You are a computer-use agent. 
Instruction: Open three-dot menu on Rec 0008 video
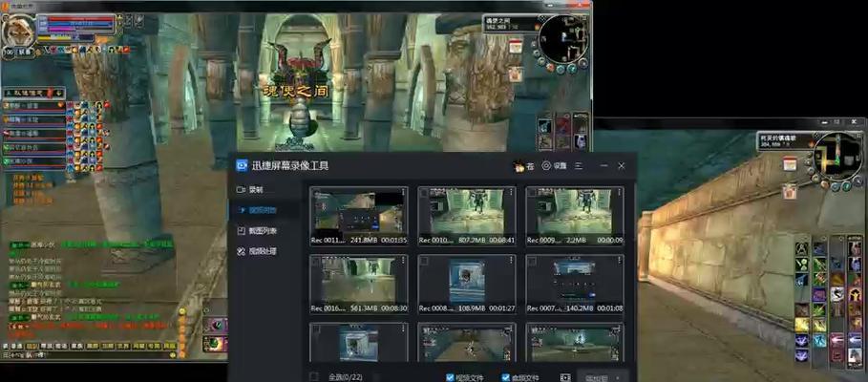pyautogui.click(x=511, y=260)
